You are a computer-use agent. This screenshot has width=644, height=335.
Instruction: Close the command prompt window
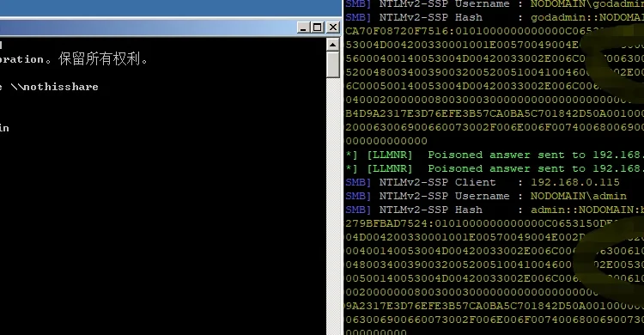coord(332,27)
